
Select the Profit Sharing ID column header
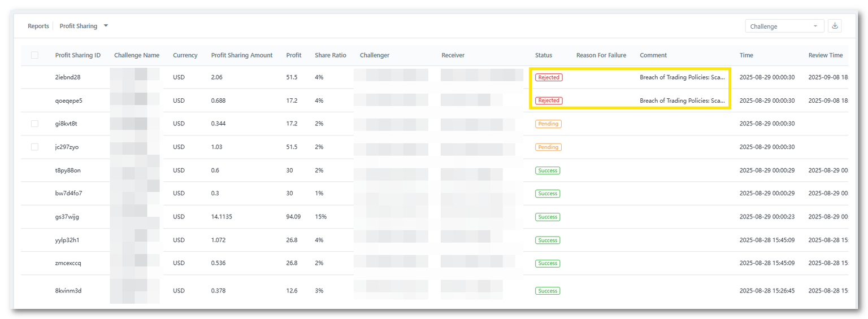point(78,55)
